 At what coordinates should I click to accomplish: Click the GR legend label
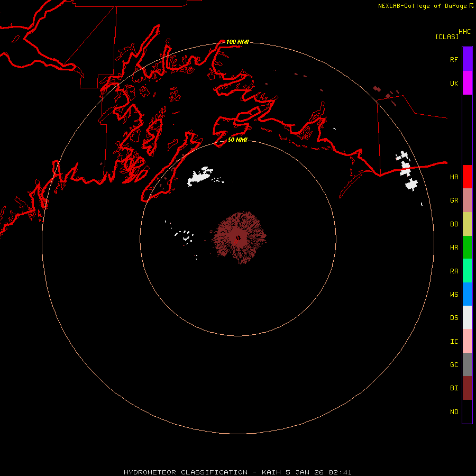coord(454,200)
